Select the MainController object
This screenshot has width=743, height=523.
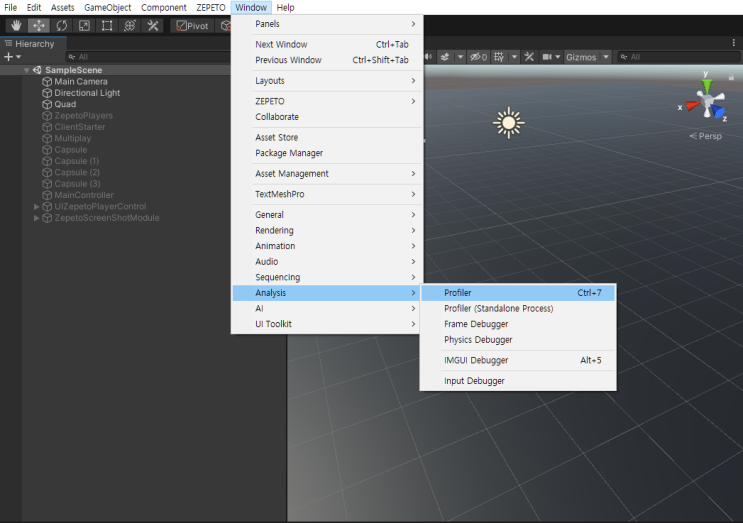(x=84, y=195)
